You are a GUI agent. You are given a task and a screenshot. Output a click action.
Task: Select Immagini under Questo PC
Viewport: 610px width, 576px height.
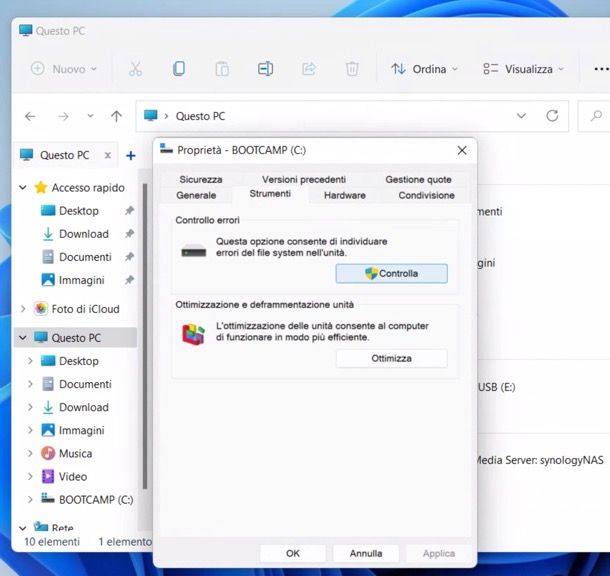[x=82, y=430]
